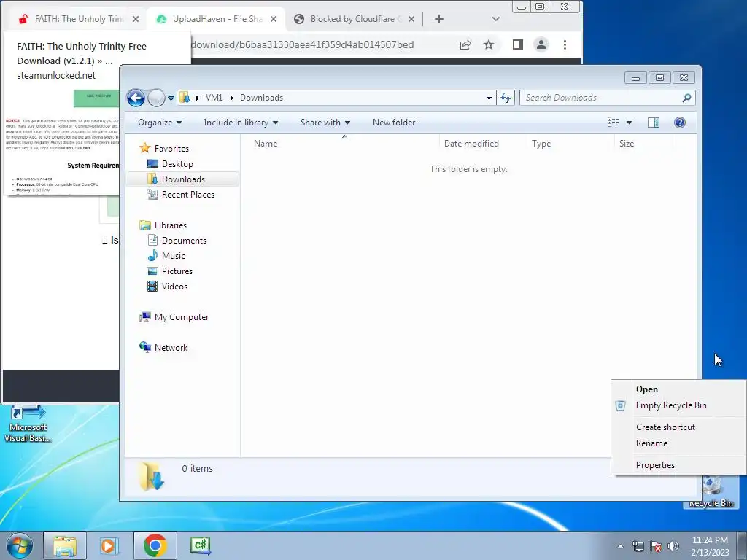This screenshot has width=747, height=560.
Task: Open Desktop in the navigation pane
Action: tap(177, 164)
